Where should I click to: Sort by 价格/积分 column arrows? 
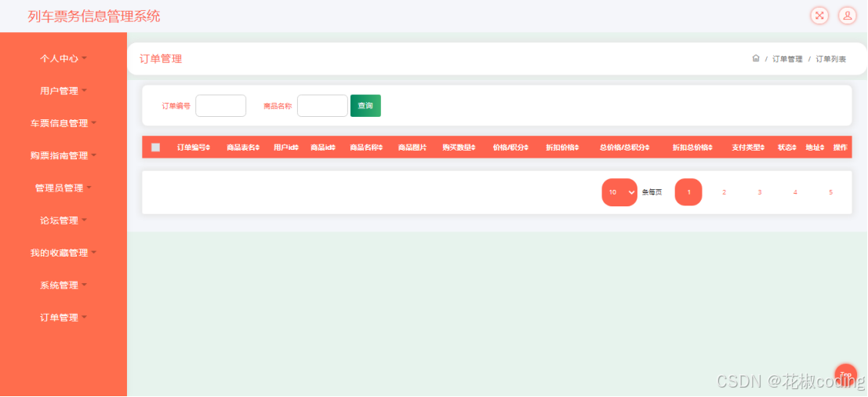pyautogui.click(x=526, y=148)
